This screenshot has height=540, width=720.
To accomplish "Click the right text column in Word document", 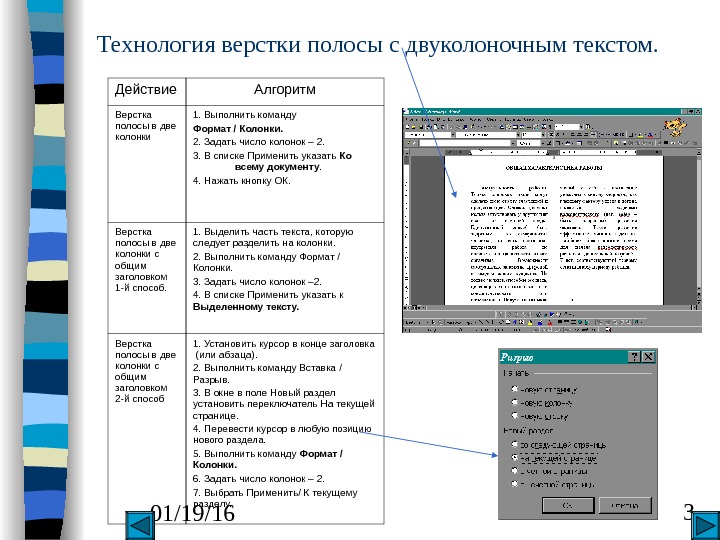I will point(598,227).
